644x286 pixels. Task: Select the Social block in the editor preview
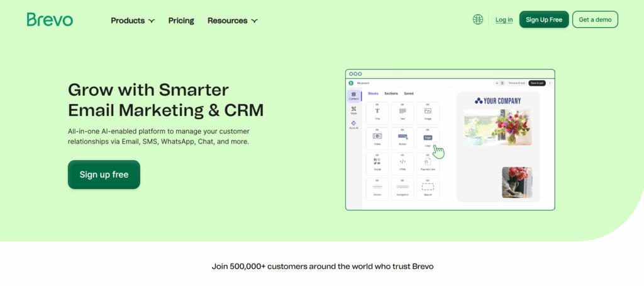click(377, 164)
